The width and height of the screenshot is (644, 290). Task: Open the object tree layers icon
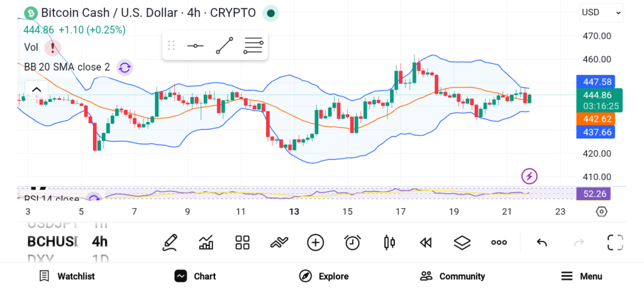pyautogui.click(x=462, y=242)
